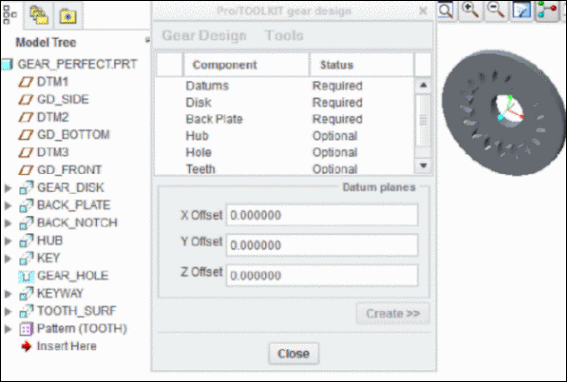Click the zoom in magnifier icon
The image size is (567, 382).
tap(470, 10)
